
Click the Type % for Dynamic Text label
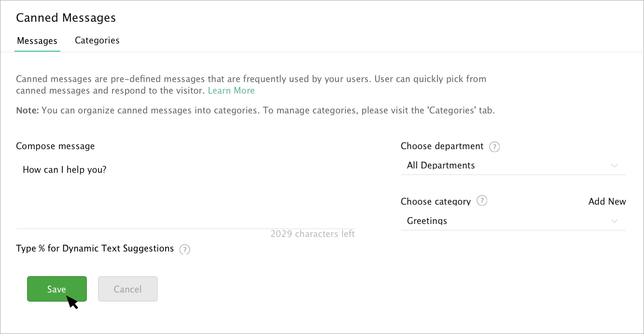click(x=95, y=249)
